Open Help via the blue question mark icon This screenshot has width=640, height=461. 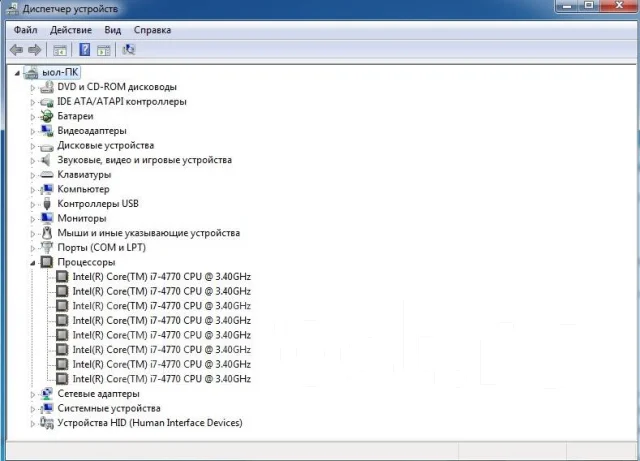click(84, 50)
